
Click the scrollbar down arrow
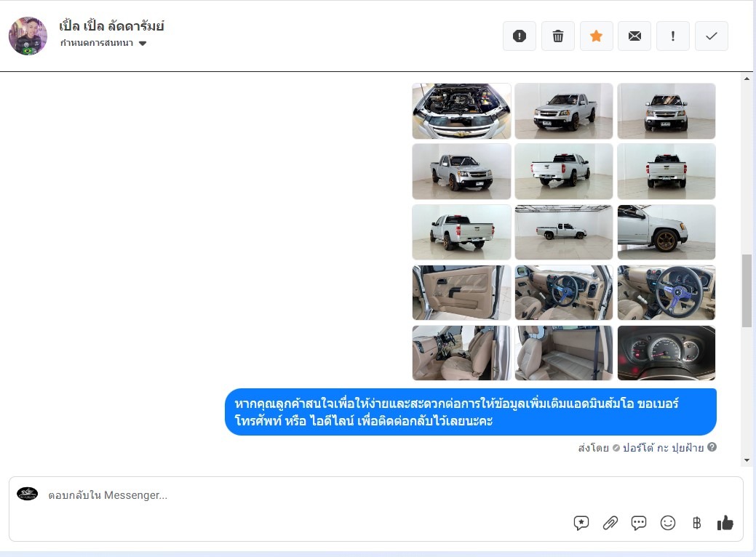tap(747, 460)
